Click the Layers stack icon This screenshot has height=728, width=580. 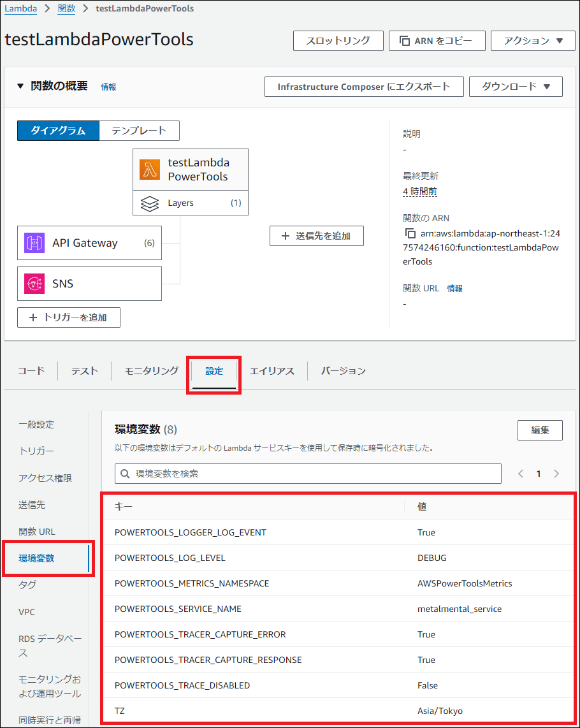[150, 203]
